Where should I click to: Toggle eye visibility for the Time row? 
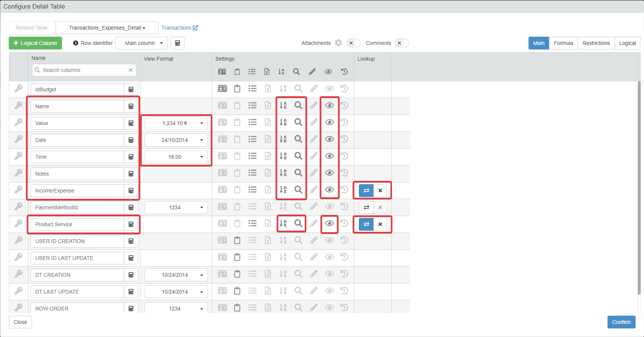click(329, 156)
